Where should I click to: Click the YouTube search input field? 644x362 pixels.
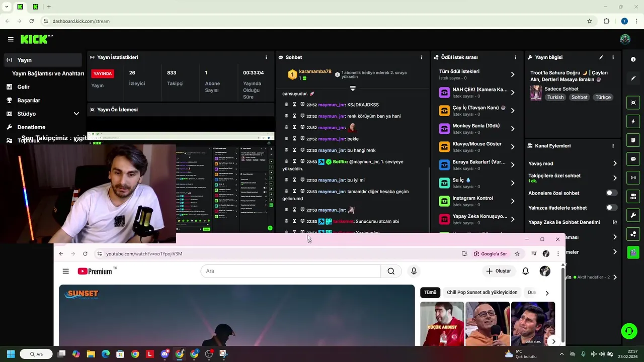pyautogui.click(x=291, y=271)
